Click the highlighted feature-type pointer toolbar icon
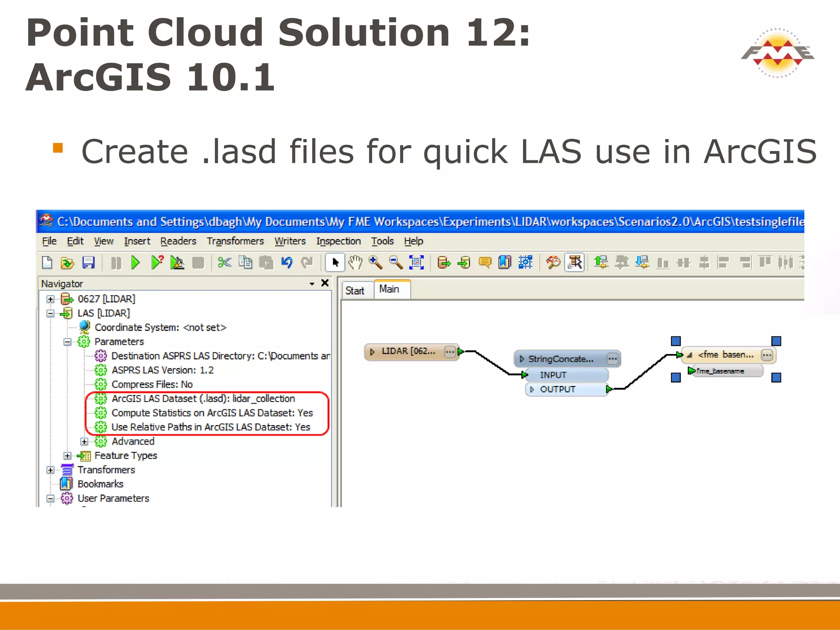The width and height of the screenshot is (840, 630). (x=575, y=262)
